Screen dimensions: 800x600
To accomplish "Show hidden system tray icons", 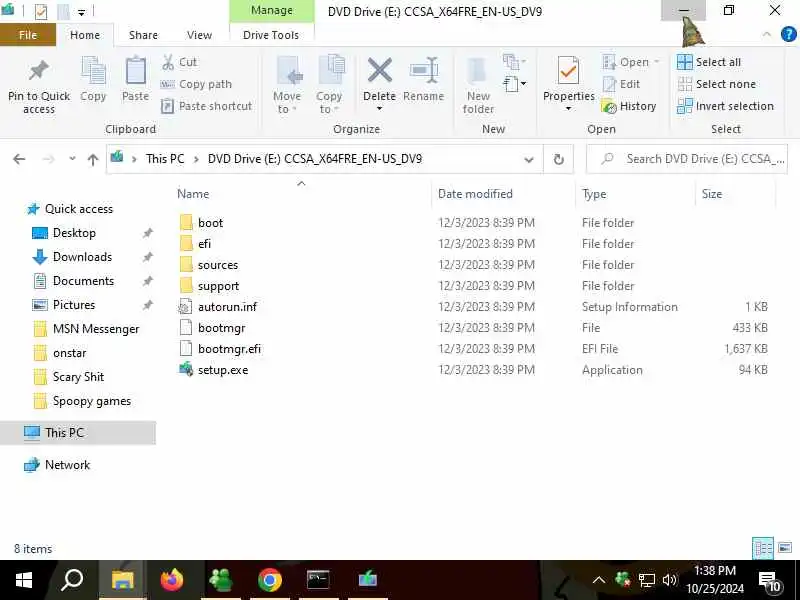I will (x=599, y=580).
